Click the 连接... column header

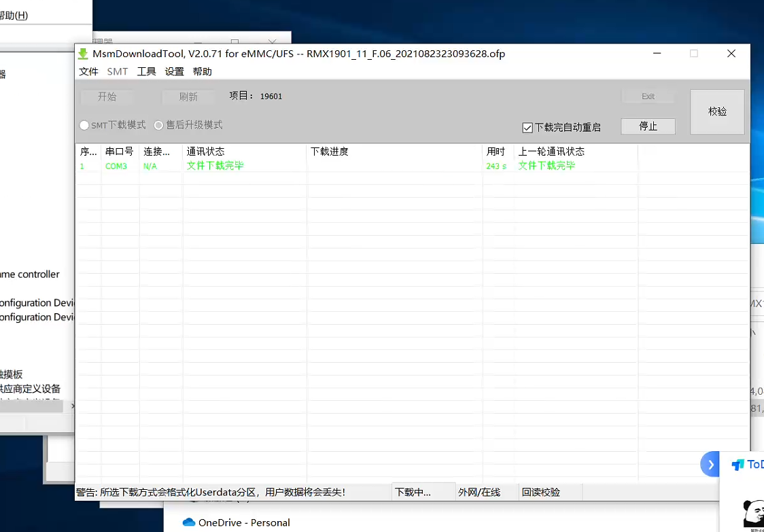pyautogui.click(x=161, y=152)
